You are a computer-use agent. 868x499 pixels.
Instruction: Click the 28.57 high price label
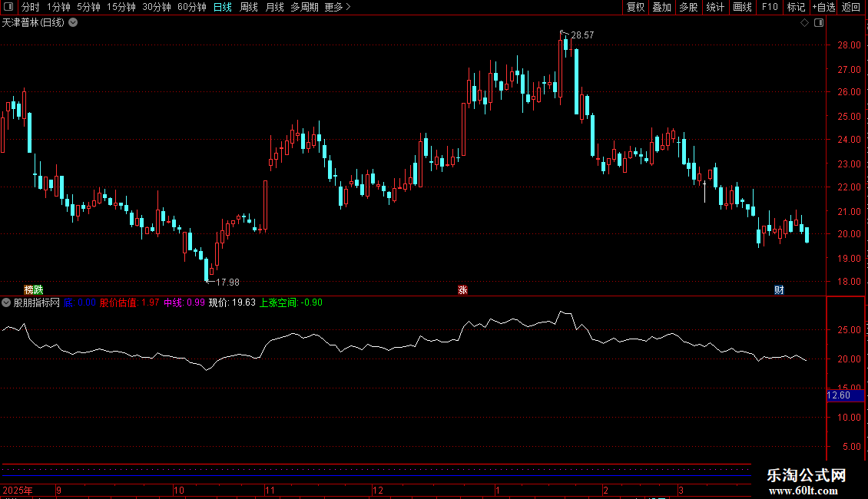[582, 35]
